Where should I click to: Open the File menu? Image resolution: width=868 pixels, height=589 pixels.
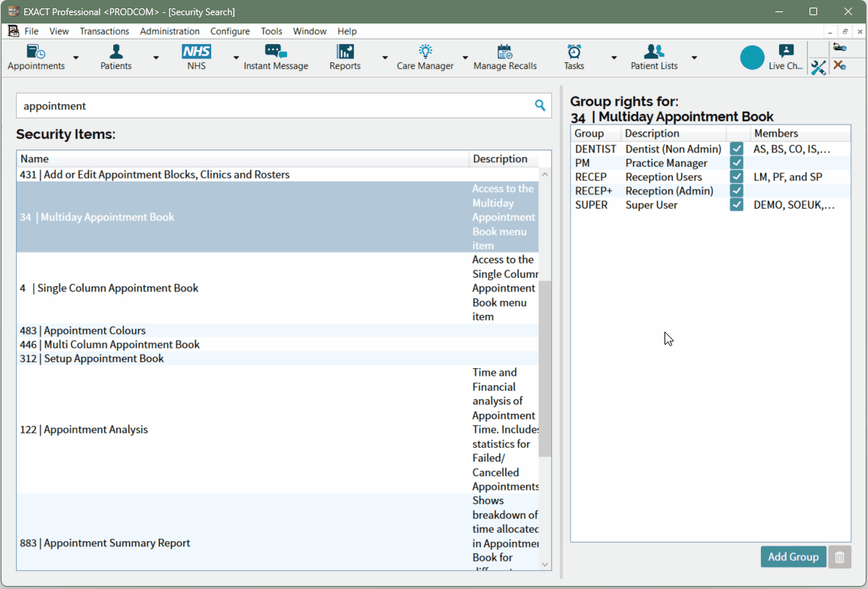(x=32, y=31)
